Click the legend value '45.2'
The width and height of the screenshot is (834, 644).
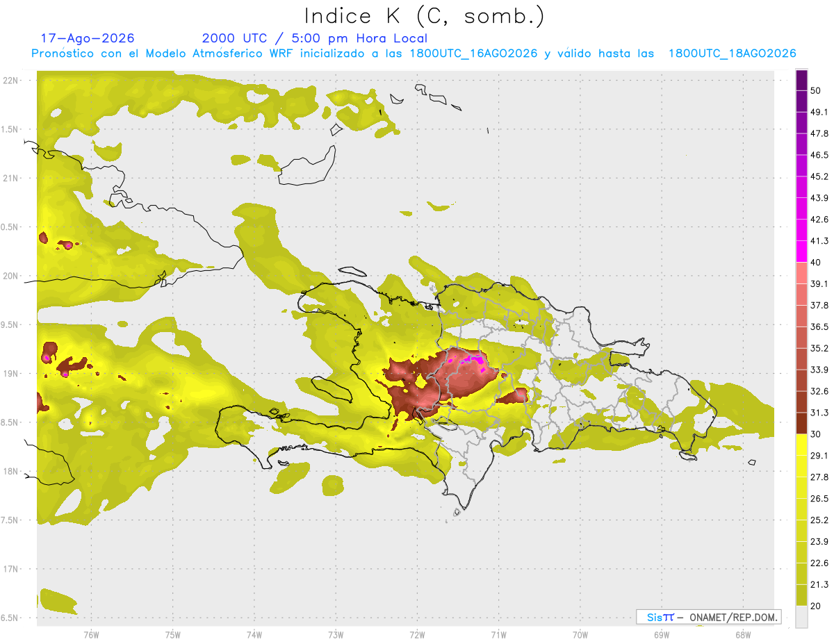[819, 176]
